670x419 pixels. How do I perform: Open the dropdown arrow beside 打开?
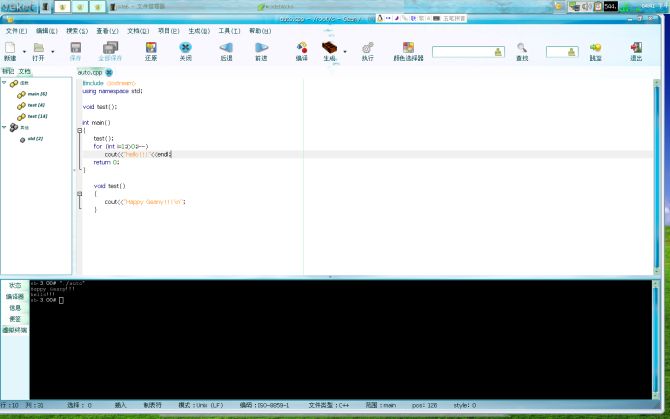coord(53,52)
